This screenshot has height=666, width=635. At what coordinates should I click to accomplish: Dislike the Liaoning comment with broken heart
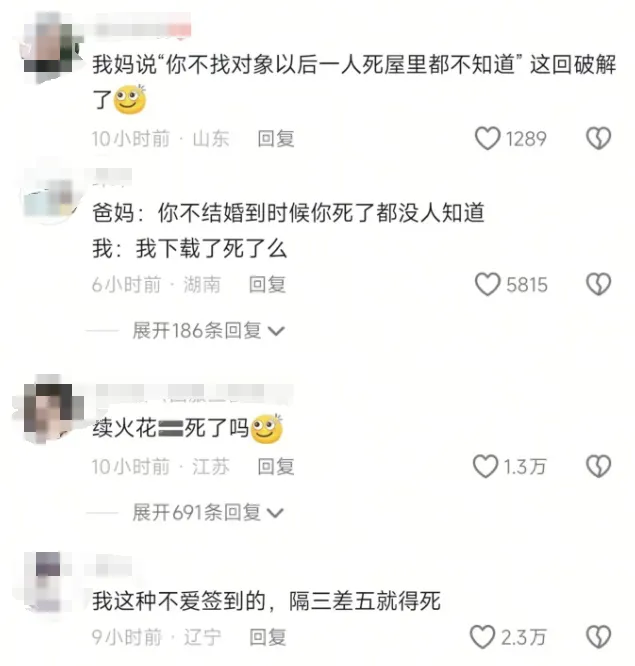[x=598, y=637]
